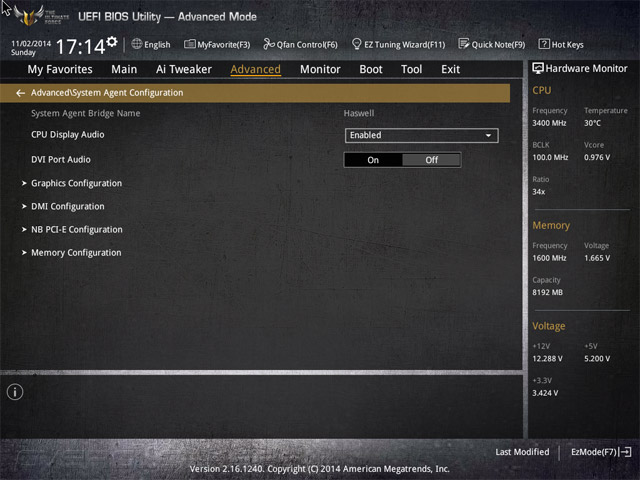Image resolution: width=640 pixels, height=480 pixels.
Task: Open the Ai Tweaker tab
Action: pyautogui.click(x=184, y=69)
